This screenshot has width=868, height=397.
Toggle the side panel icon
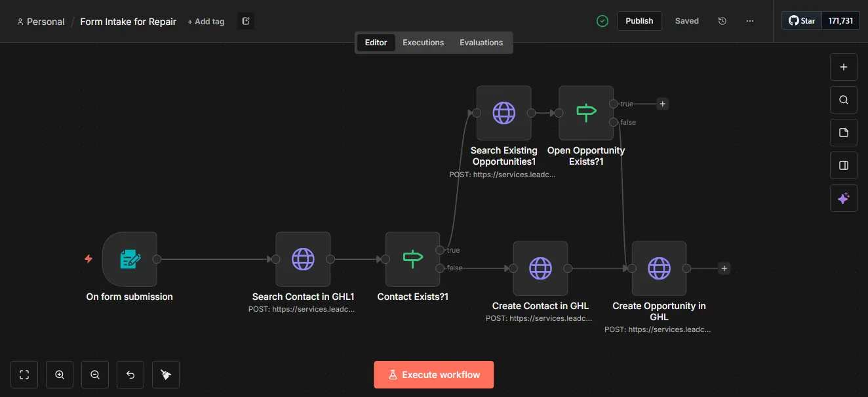pos(844,165)
